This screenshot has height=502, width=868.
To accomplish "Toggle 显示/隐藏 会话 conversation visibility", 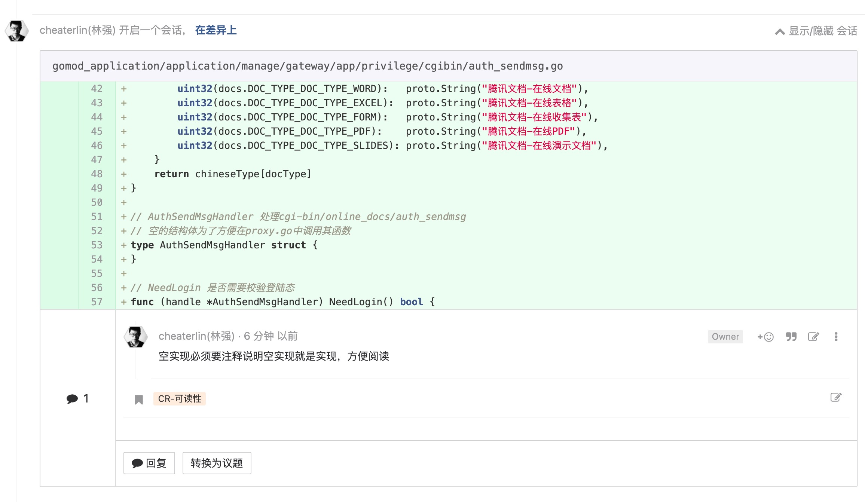I will (823, 31).
